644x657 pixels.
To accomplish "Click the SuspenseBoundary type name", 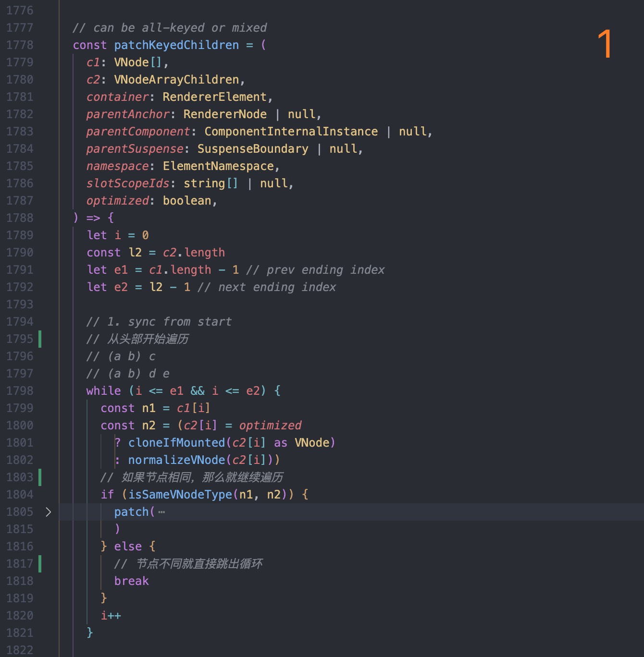I will tap(253, 149).
